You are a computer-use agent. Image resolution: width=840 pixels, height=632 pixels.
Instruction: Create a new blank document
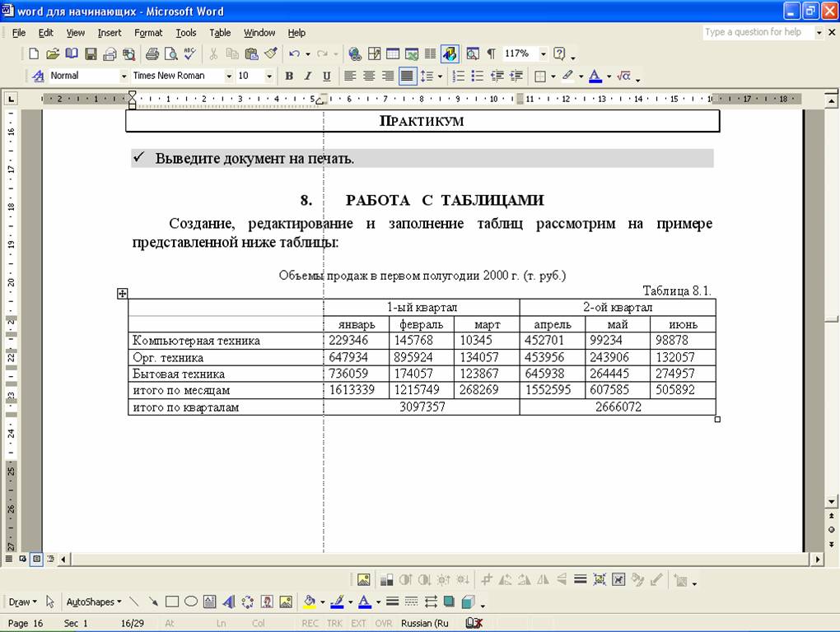pos(34,53)
